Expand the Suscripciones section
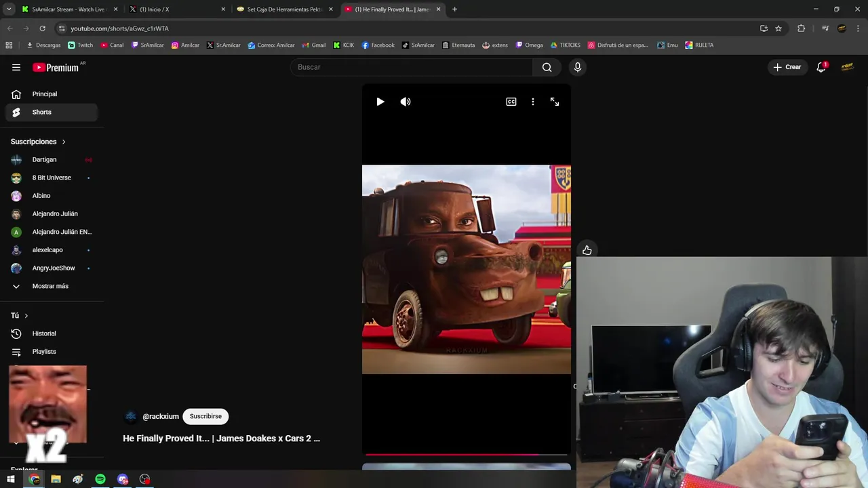Image resolution: width=868 pixels, height=488 pixels. coord(38,142)
